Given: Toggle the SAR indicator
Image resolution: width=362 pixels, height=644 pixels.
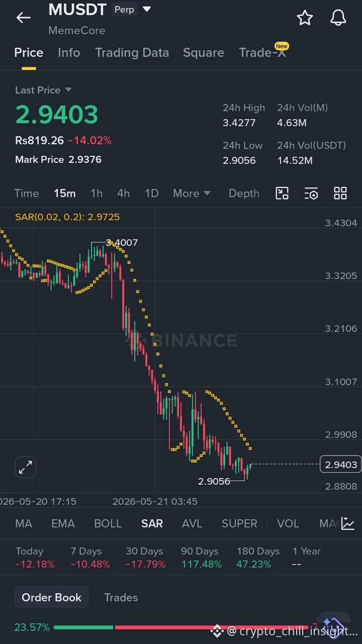Looking at the screenshot, I should (x=152, y=523).
